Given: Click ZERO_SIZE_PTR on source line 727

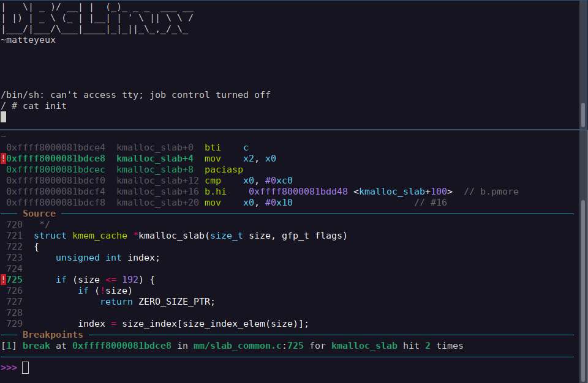Looking at the screenshot, I should tap(176, 302).
